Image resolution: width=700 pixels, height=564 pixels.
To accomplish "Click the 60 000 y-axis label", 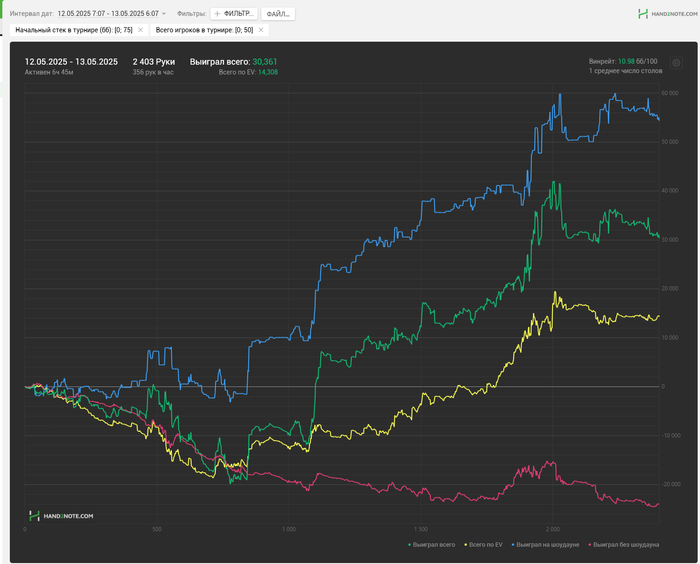I will point(670,93).
